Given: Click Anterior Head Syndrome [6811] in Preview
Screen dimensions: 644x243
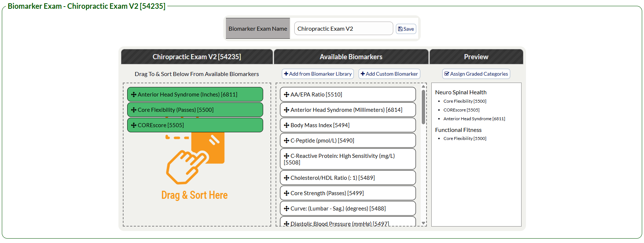Looking at the screenshot, I should click(474, 119).
